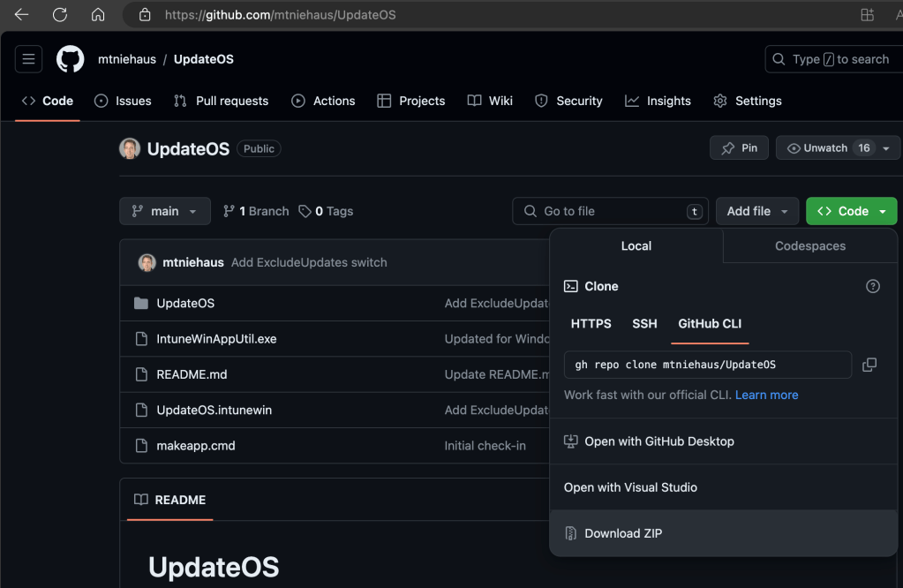This screenshot has width=903, height=588.
Task: Reload page with browser refresh icon
Action: 60,15
